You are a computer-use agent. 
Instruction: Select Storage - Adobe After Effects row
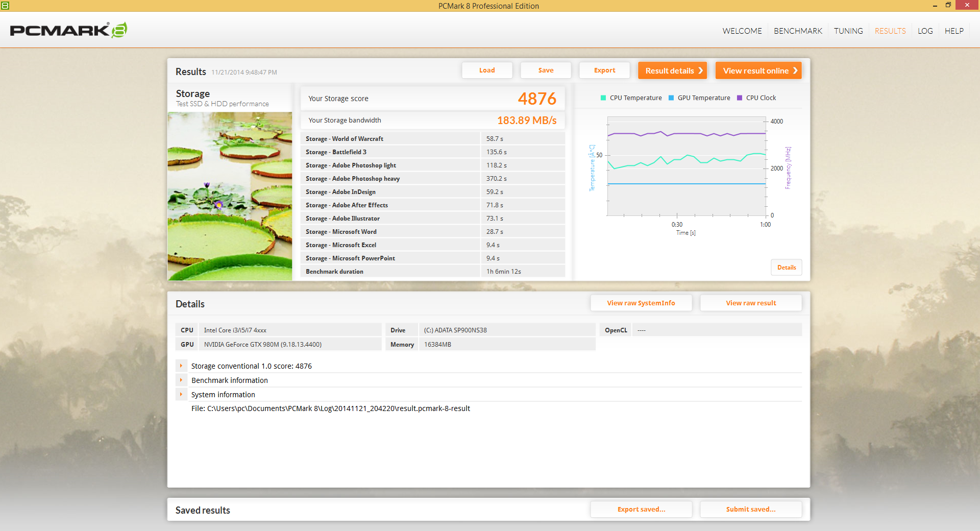433,205
